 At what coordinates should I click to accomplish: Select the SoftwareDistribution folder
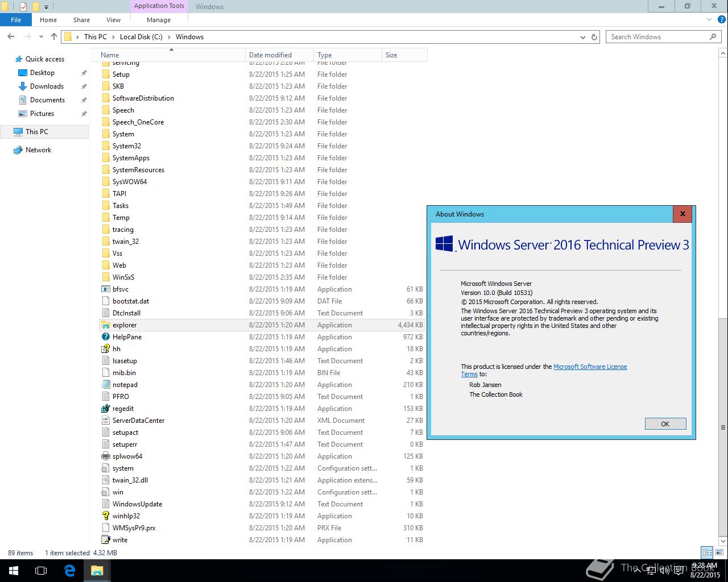(262, 98)
